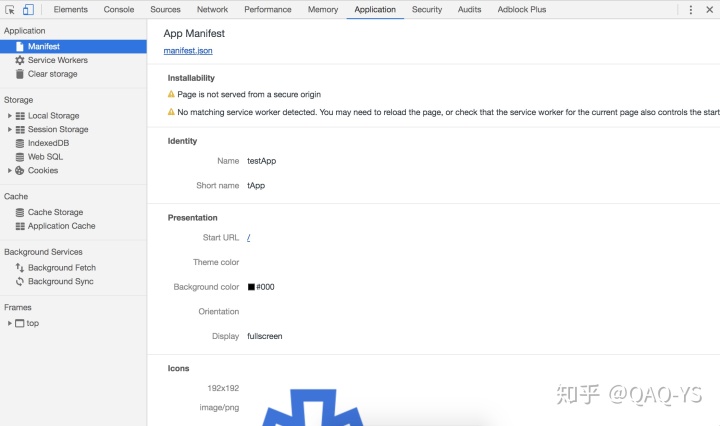Open Web SQL in the sidebar
The height and width of the screenshot is (426, 720).
(x=45, y=157)
